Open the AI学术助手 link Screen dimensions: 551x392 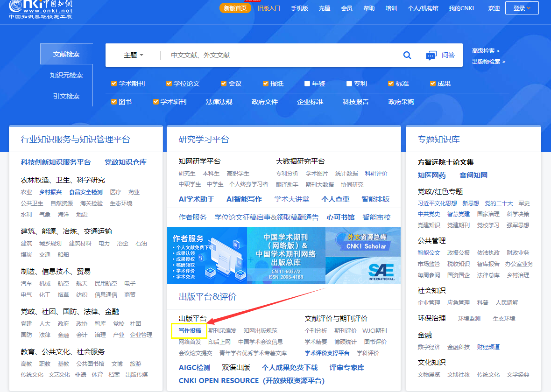197,199
